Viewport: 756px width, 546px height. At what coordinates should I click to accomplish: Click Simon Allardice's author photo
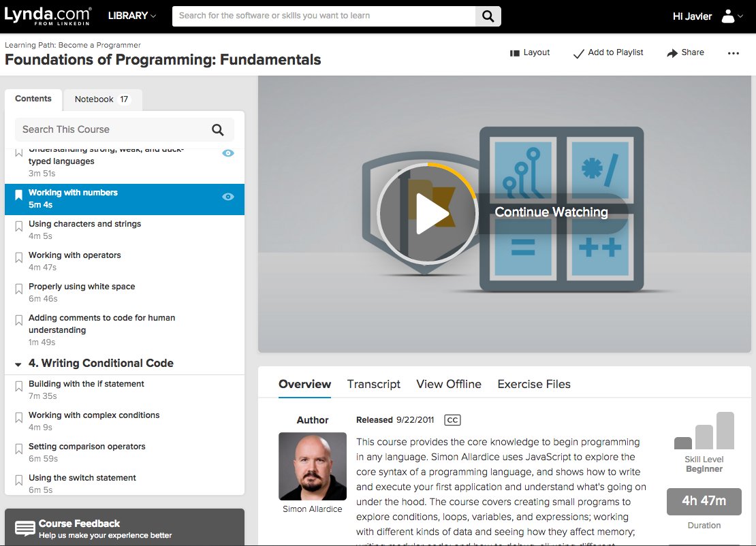click(x=313, y=466)
